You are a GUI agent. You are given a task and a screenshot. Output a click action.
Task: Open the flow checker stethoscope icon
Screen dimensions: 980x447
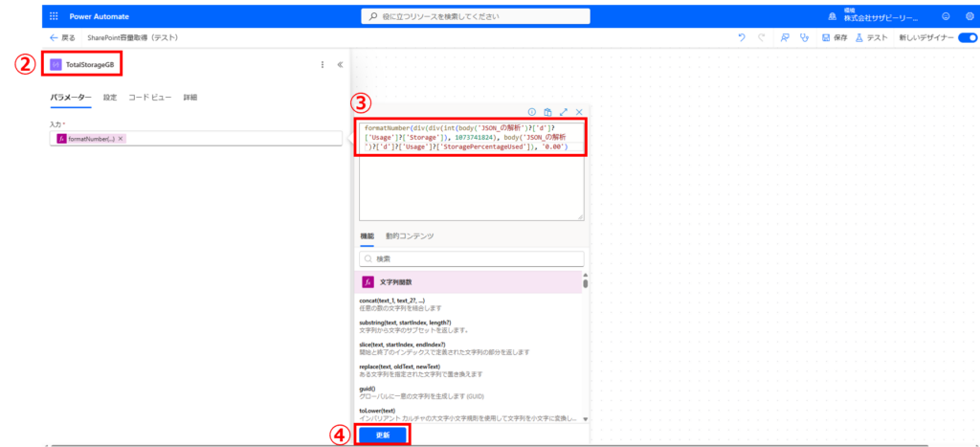click(x=804, y=37)
